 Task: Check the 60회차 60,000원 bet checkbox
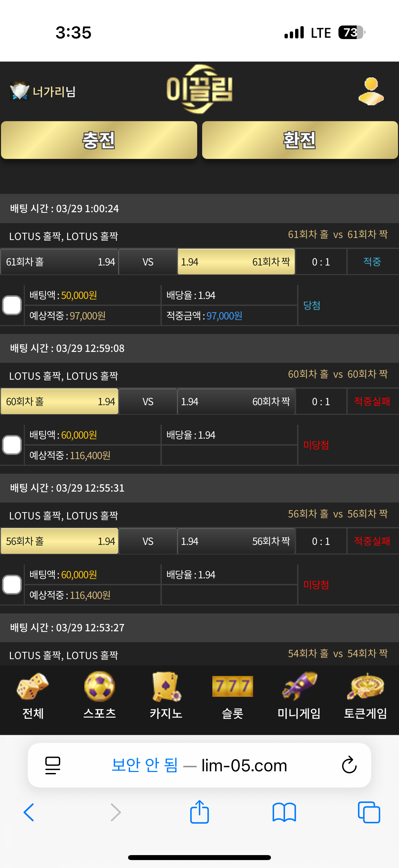[x=12, y=445]
